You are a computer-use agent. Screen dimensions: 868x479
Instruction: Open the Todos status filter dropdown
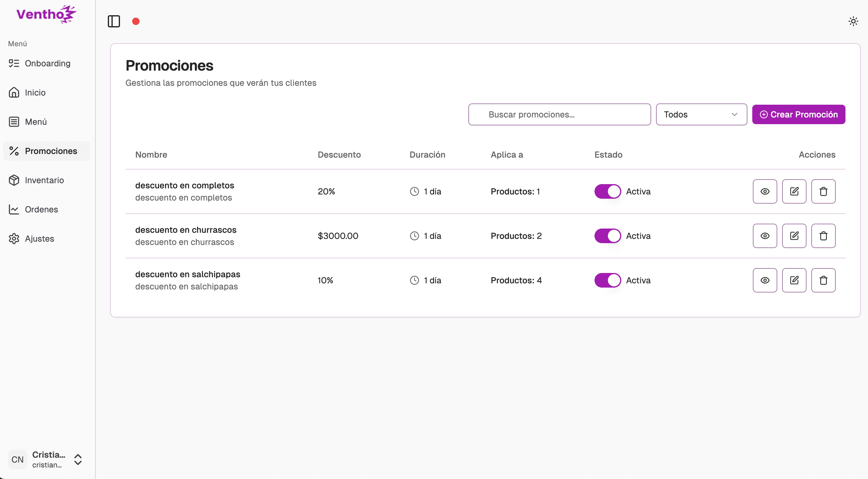[x=701, y=114]
